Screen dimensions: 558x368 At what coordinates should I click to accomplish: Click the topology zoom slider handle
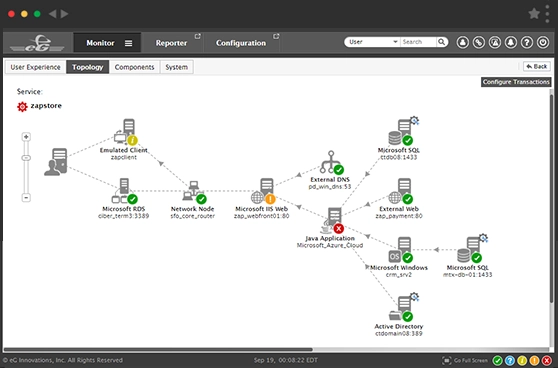pos(26,158)
